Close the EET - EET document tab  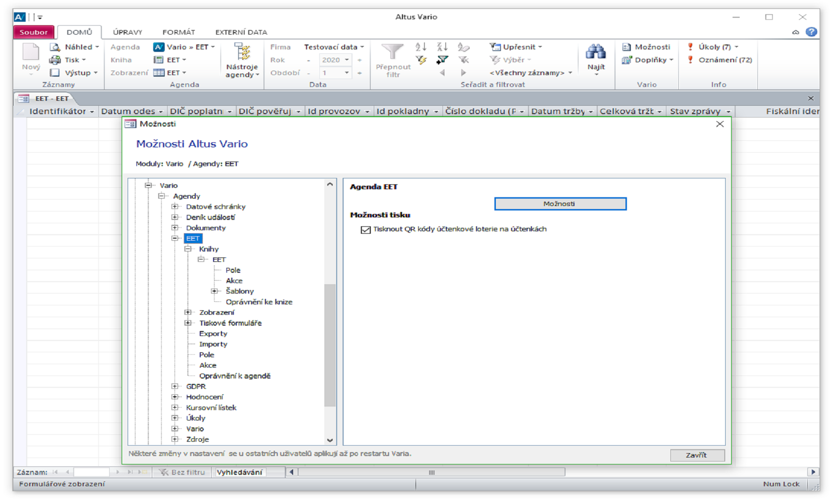pyautogui.click(x=811, y=98)
